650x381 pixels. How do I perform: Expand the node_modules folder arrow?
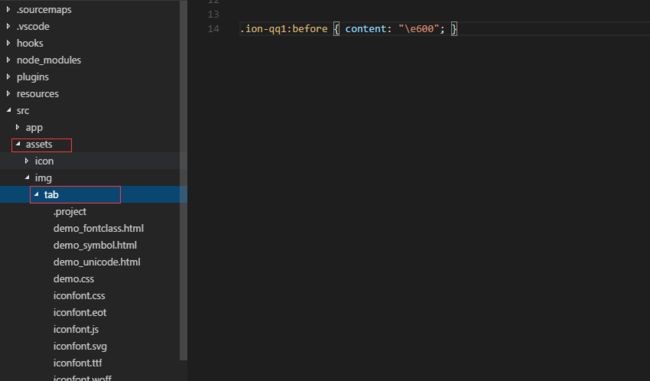[x=8, y=60]
